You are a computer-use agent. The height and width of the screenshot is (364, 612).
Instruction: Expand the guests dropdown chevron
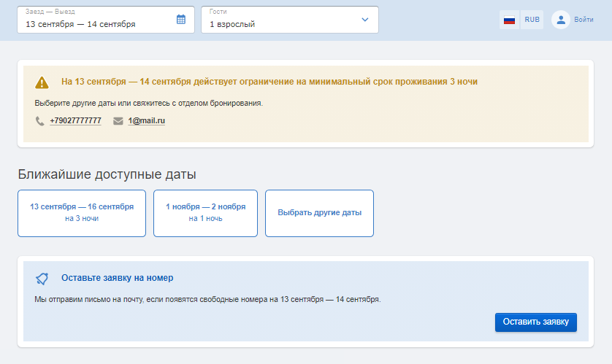pyautogui.click(x=365, y=20)
